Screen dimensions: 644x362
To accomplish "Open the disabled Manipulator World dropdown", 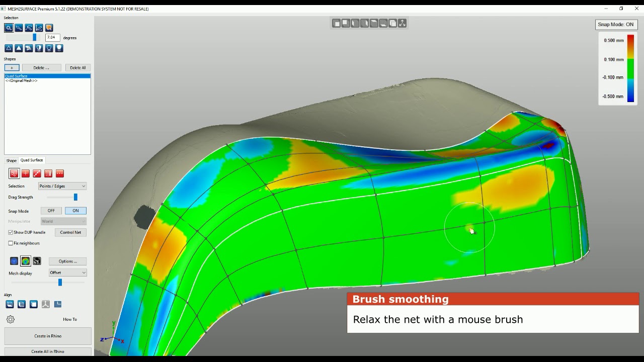I will 62,221.
